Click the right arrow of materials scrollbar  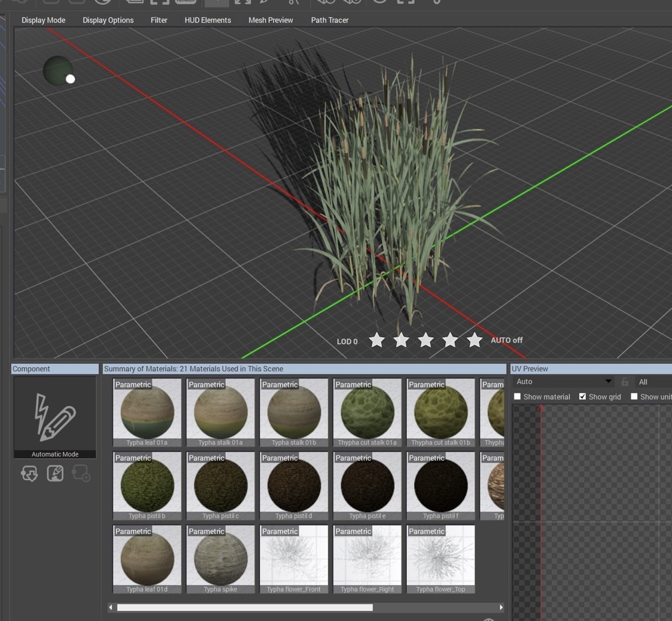coord(501,608)
